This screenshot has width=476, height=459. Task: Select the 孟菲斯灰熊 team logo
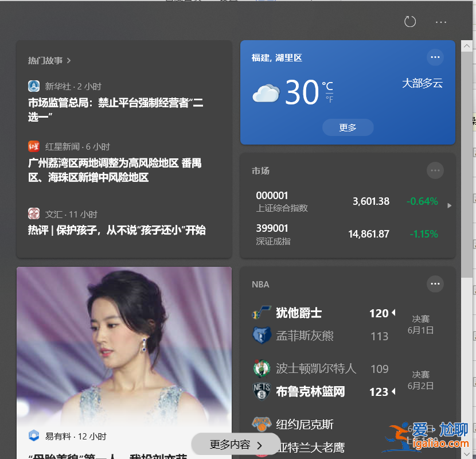click(262, 335)
